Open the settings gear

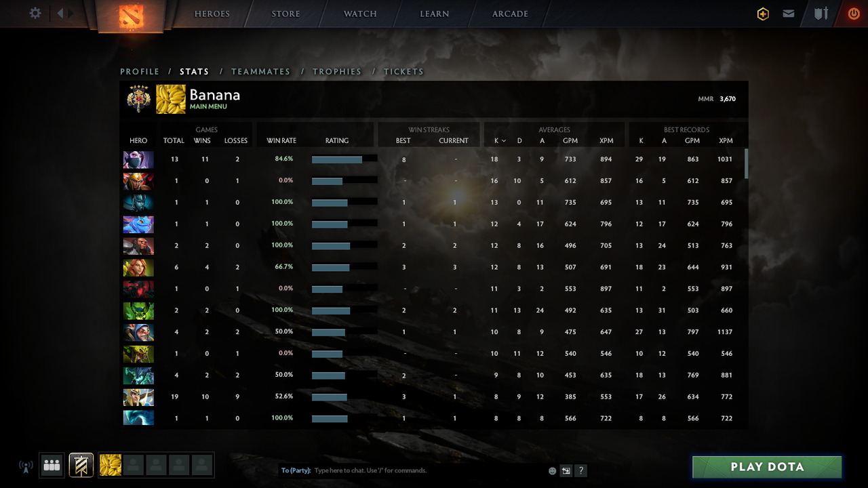[35, 13]
